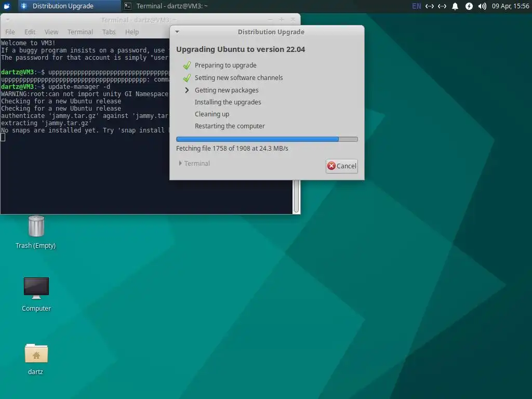Open the View menu in Terminal
Image resolution: width=532 pixels, height=399 pixels.
tap(51, 32)
